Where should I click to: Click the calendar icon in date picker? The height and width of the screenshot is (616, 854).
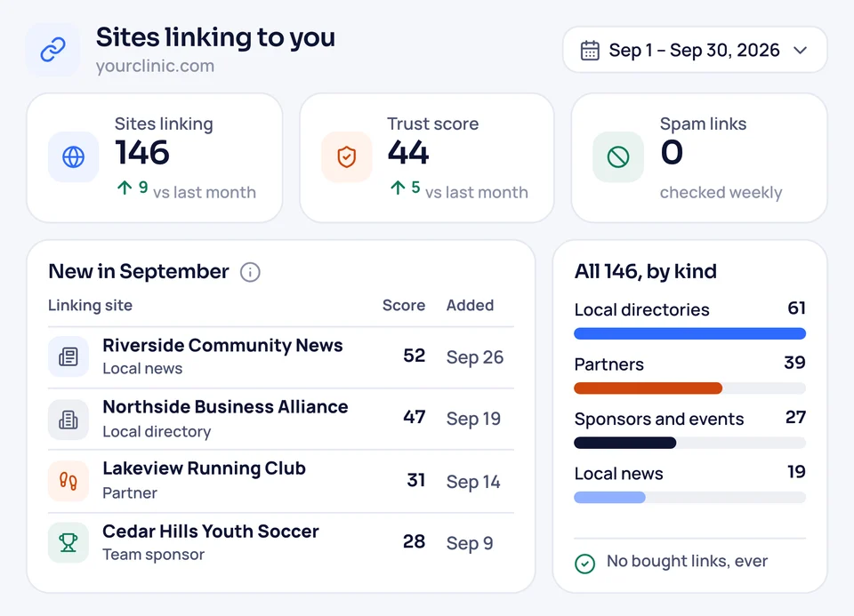(590, 51)
